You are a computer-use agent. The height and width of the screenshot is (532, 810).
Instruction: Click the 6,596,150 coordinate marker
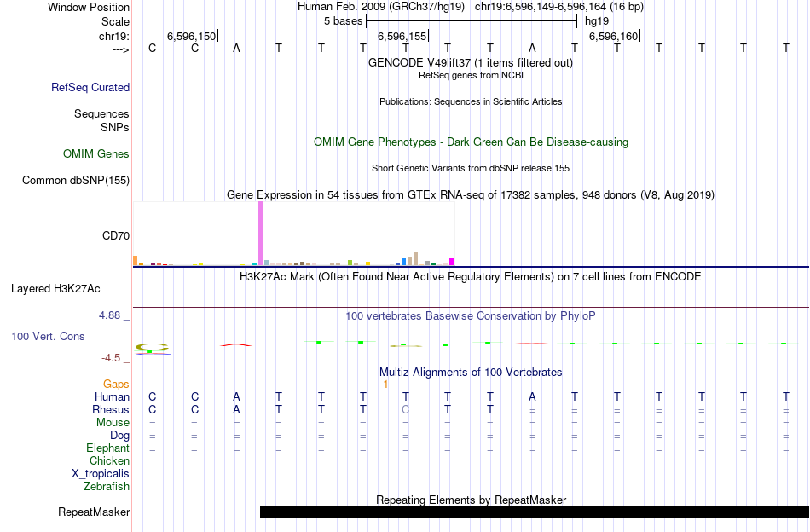192,36
